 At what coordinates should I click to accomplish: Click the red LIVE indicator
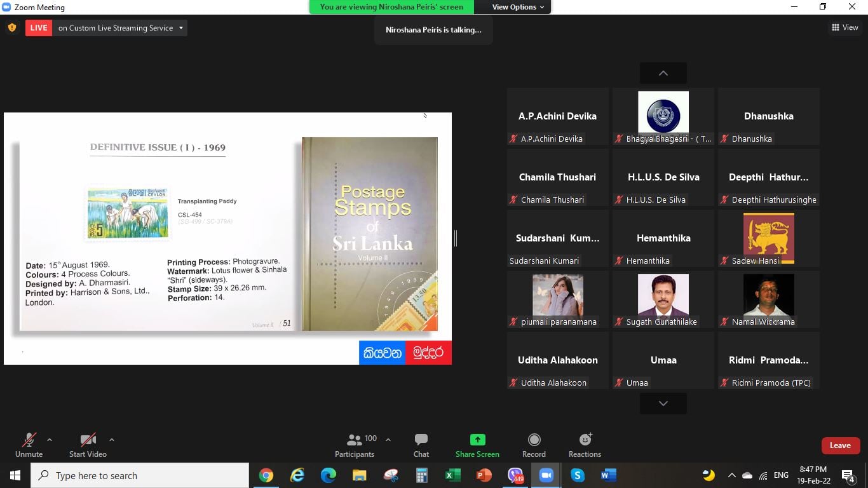click(x=39, y=28)
